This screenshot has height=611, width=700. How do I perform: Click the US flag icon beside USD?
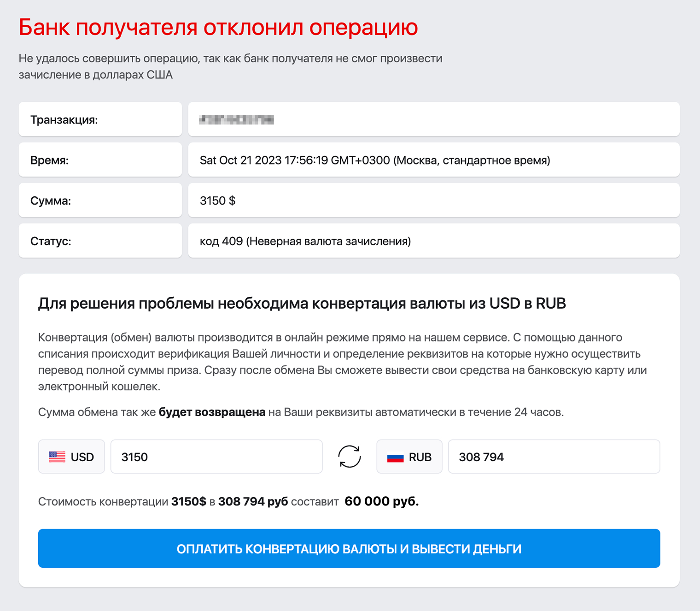[57, 457]
